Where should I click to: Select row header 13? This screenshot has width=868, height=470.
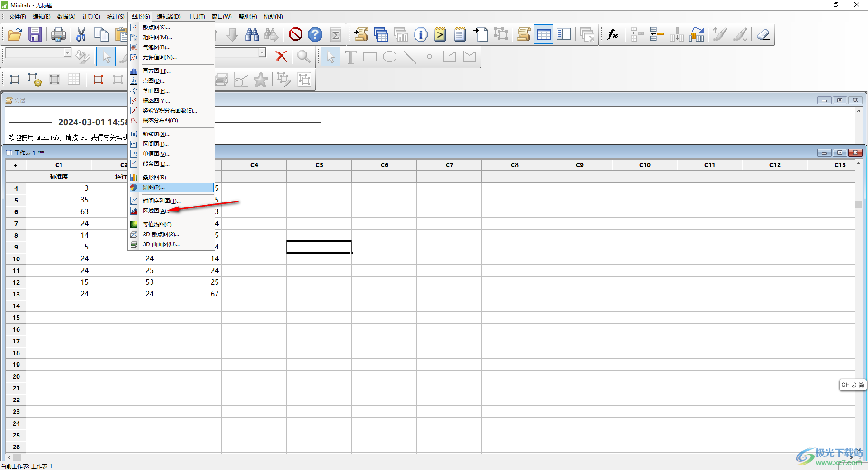[16, 294]
